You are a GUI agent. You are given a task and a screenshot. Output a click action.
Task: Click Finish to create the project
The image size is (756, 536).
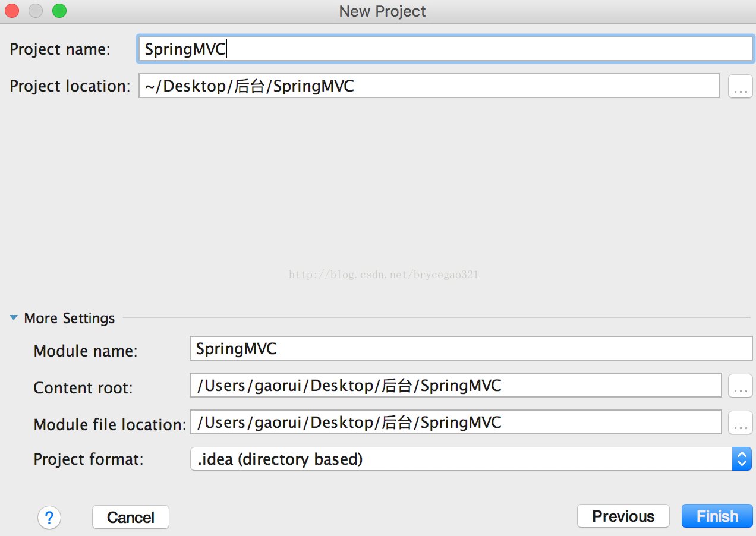(x=717, y=516)
